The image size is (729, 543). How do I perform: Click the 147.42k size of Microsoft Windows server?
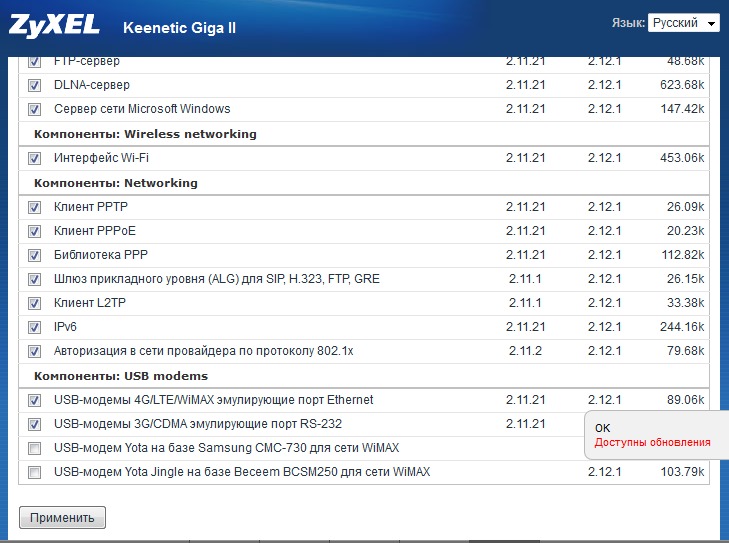click(683, 109)
